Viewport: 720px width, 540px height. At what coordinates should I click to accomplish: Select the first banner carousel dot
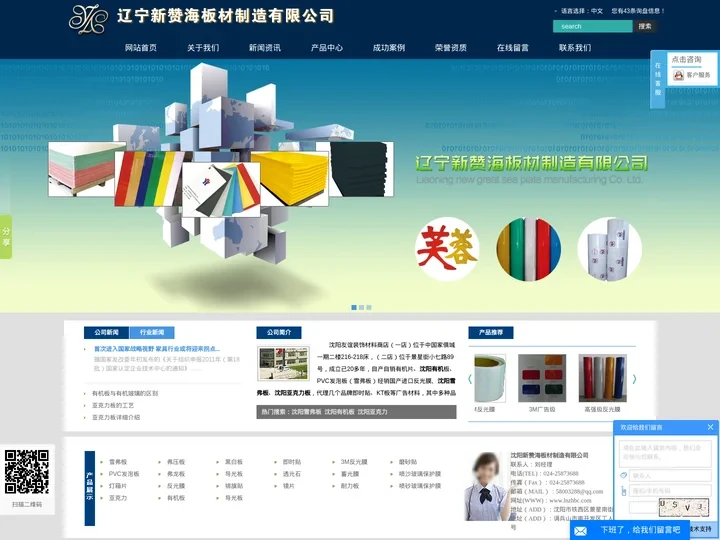point(354,307)
